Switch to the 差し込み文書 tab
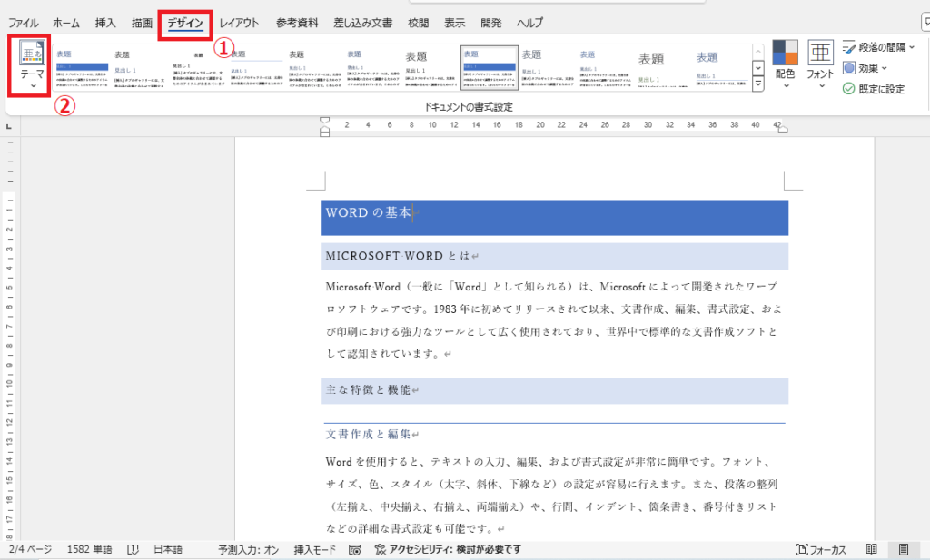The height and width of the screenshot is (560, 930). [363, 23]
